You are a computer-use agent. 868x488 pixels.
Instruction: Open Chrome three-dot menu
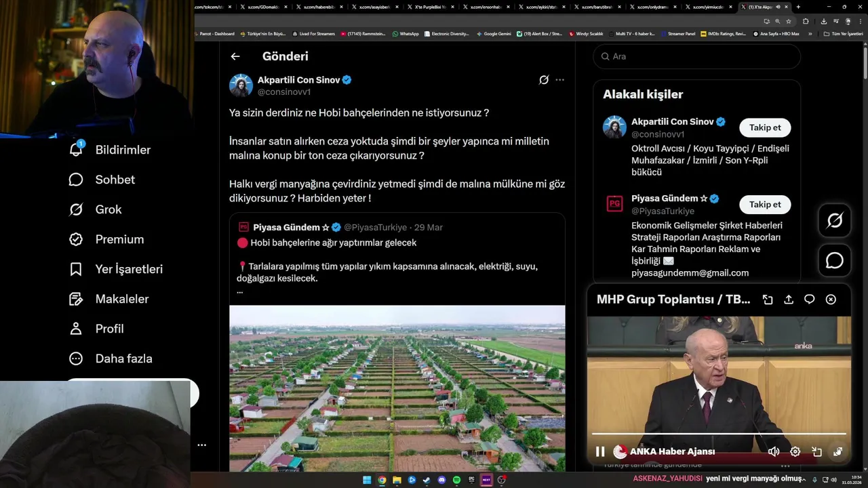pyautogui.click(x=859, y=21)
